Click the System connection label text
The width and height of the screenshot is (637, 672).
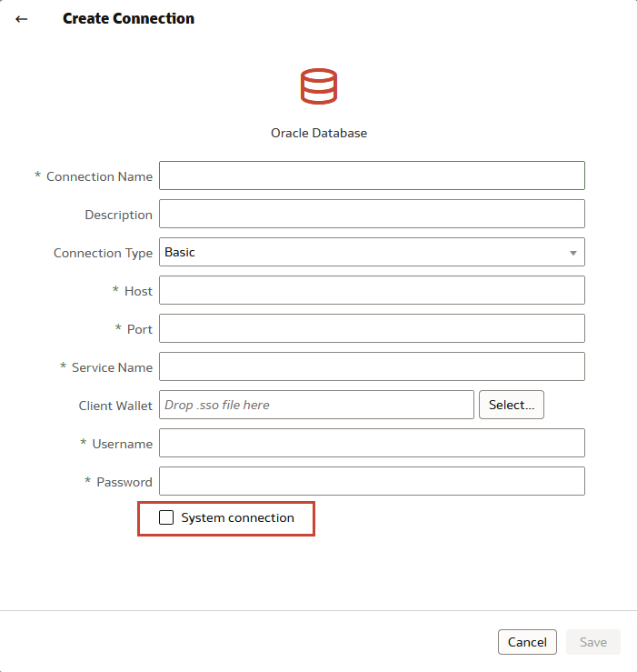point(237,517)
